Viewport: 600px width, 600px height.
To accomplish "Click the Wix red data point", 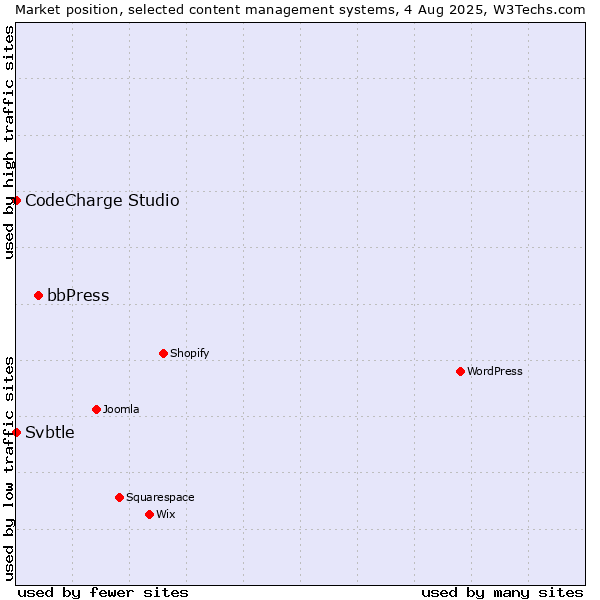I will [x=150, y=514].
